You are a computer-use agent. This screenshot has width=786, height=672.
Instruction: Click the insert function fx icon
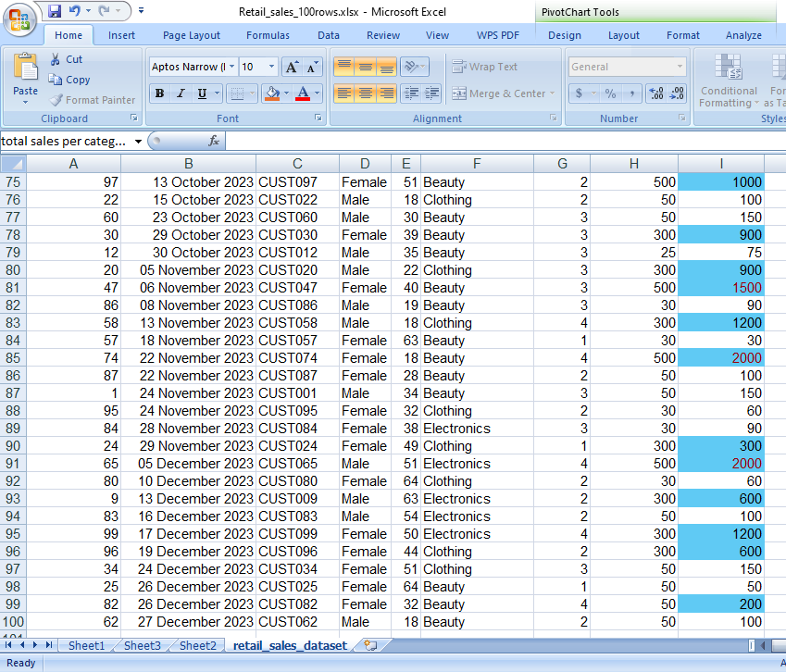coord(214,141)
